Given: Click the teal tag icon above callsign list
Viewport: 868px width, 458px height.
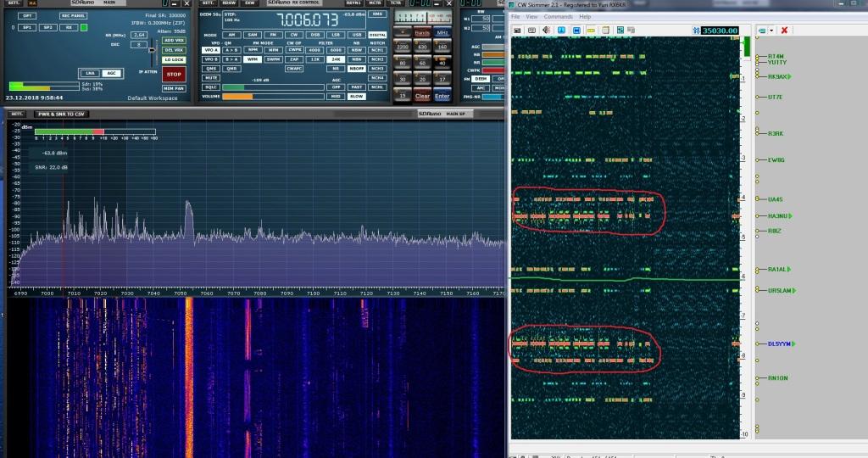Looking at the screenshot, I should pyautogui.click(x=762, y=31).
